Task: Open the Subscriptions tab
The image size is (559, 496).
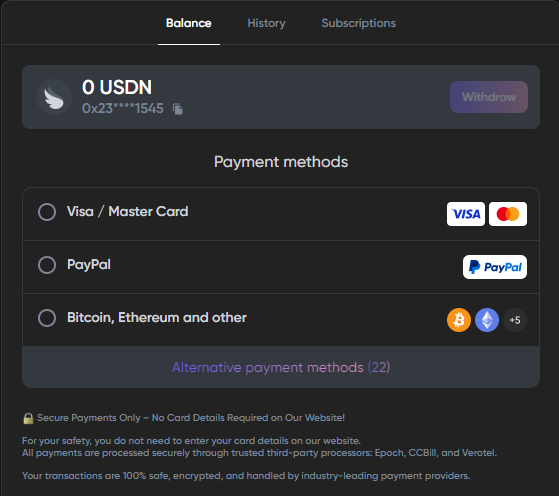Action: click(x=359, y=23)
